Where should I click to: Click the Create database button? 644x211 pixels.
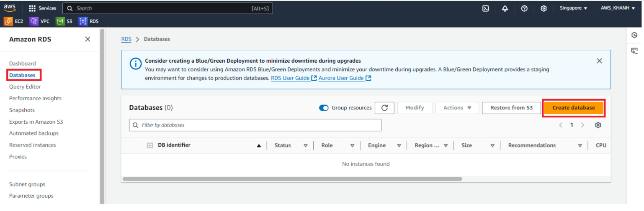pyautogui.click(x=574, y=108)
